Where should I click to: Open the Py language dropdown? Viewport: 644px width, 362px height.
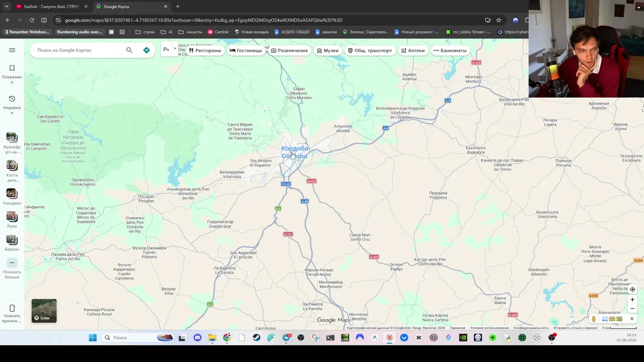pos(170,50)
